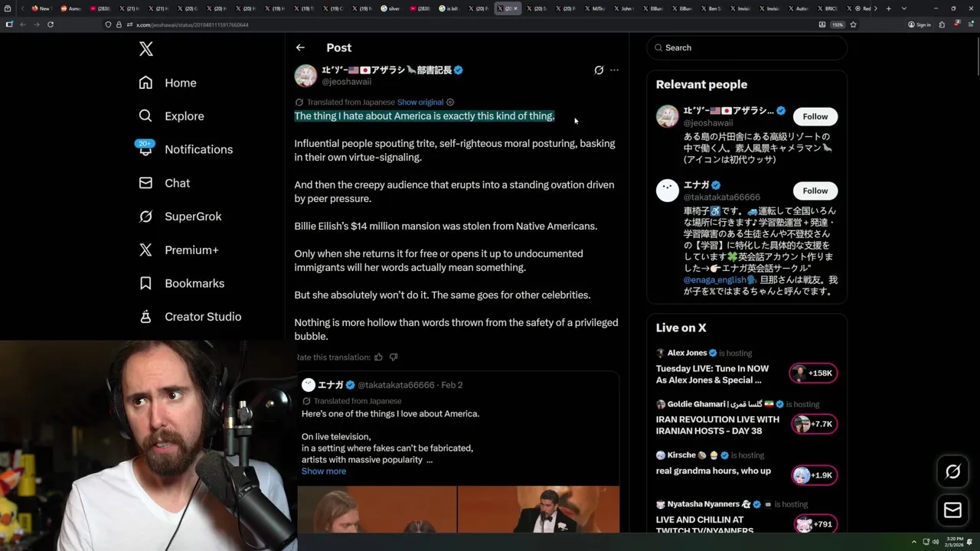
Task: Close the active X browser tab
Action: coord(515,8)
